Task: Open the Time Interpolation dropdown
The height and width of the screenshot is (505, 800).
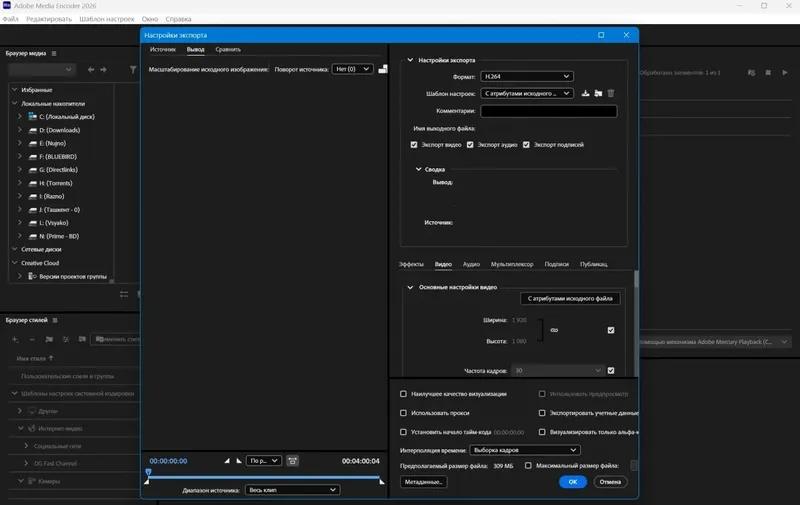Action: pyautogui.click(x=525, y=450)
